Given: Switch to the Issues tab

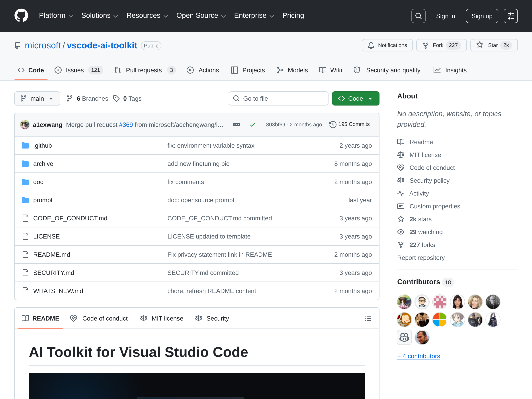Looking at the screenshot, I should [x=79, y=70].
